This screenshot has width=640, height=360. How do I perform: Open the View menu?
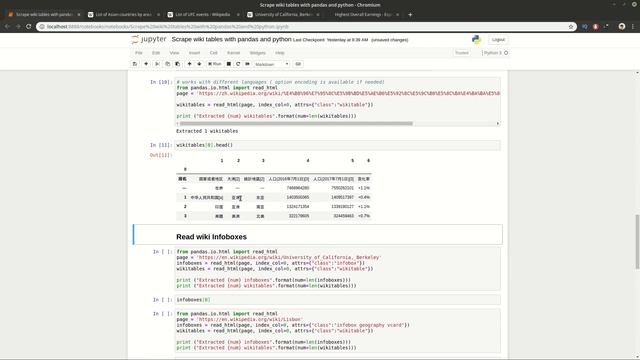pos(174,53)
